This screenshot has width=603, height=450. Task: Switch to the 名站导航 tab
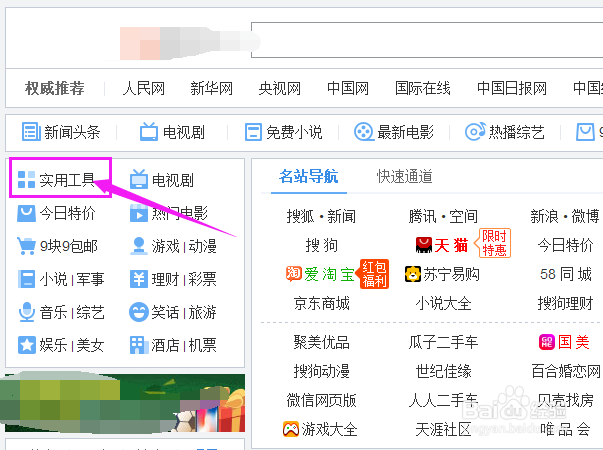tap(308, 177)
